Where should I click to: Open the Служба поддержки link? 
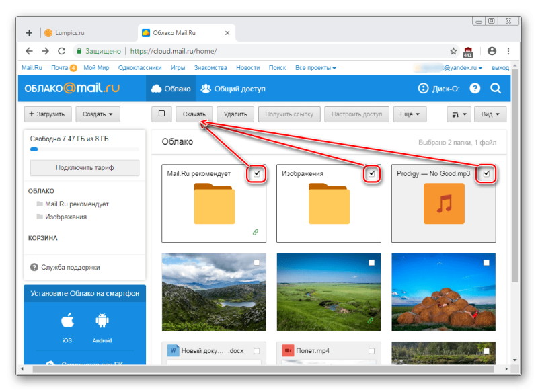tap(71, 267)
